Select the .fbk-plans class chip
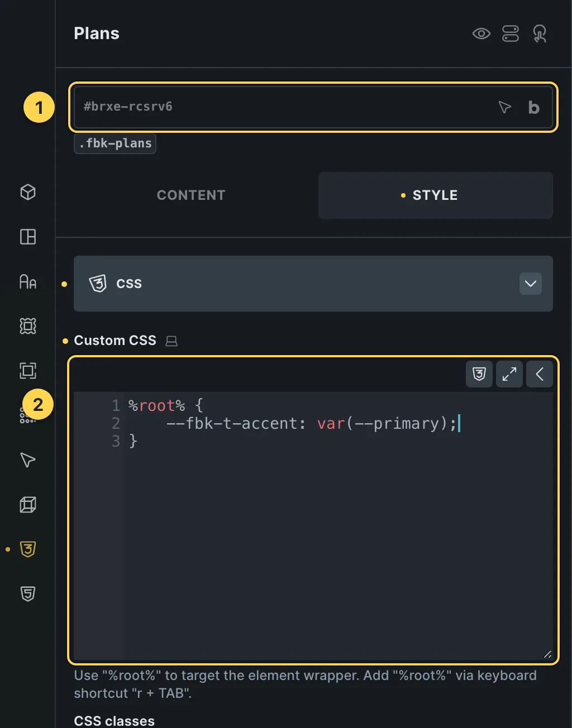 115,143
